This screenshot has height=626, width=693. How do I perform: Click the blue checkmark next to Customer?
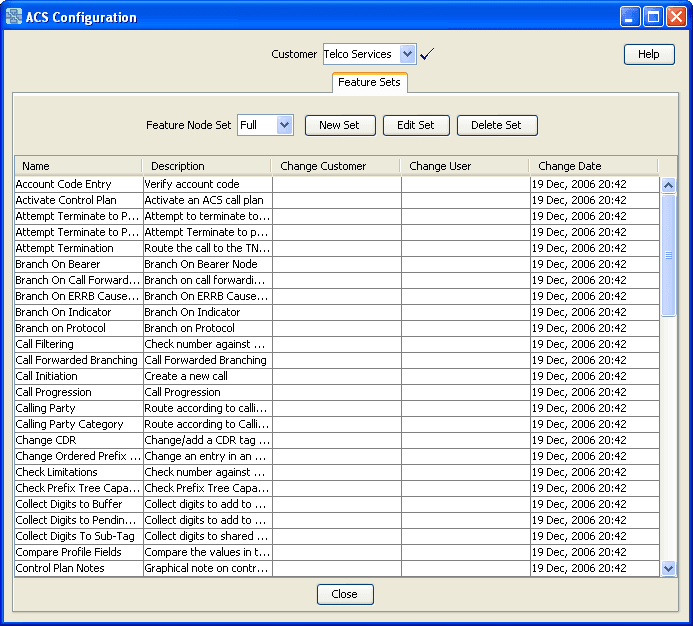[426, 54]
